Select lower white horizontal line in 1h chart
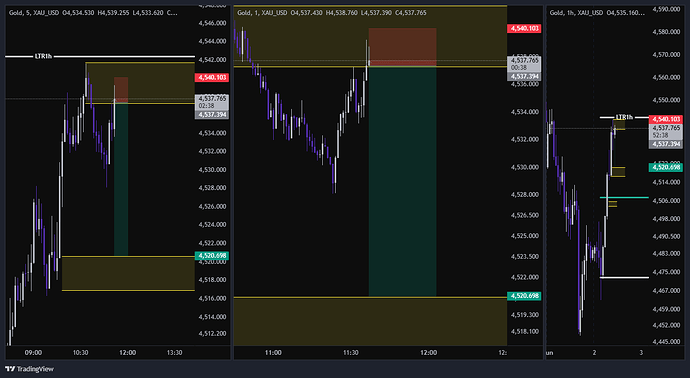This screenshot has height=378, width=690. pyautogui.click(x=624, y=277)
